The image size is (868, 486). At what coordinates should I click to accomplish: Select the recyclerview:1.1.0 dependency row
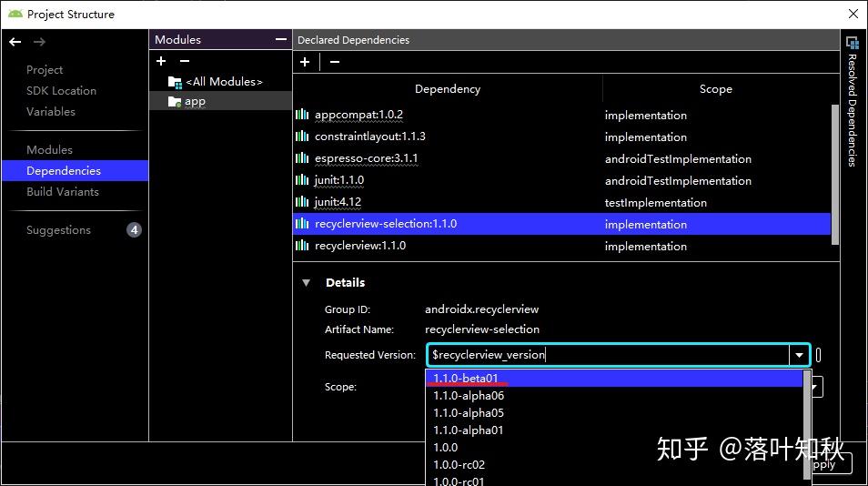pyautogui.click(x=561, y=245)
